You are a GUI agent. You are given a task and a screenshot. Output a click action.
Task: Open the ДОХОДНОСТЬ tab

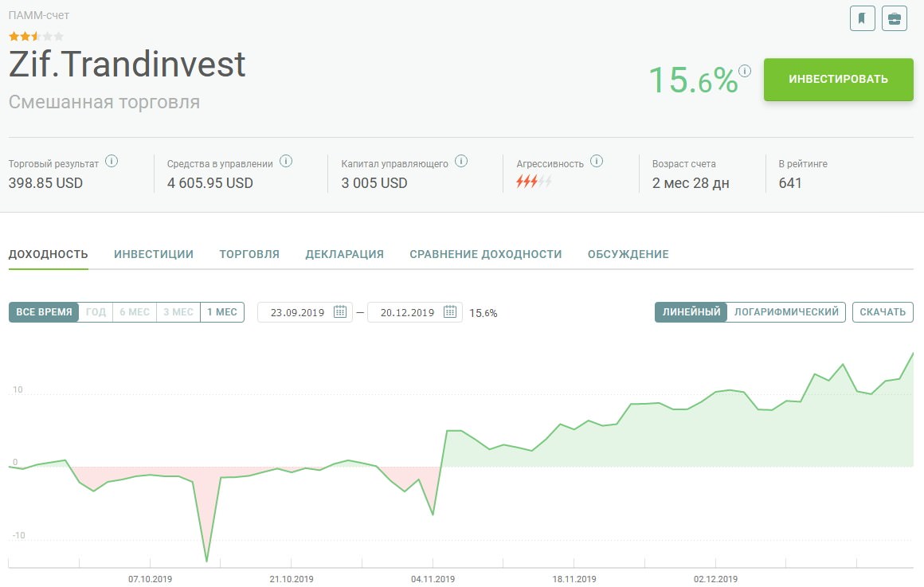[49, 254]
